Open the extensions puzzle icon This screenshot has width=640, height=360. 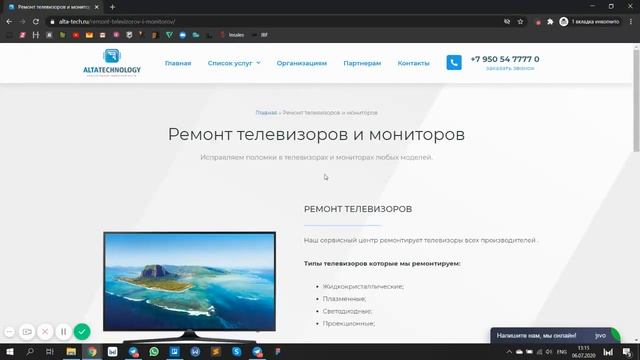click(550, 22)
